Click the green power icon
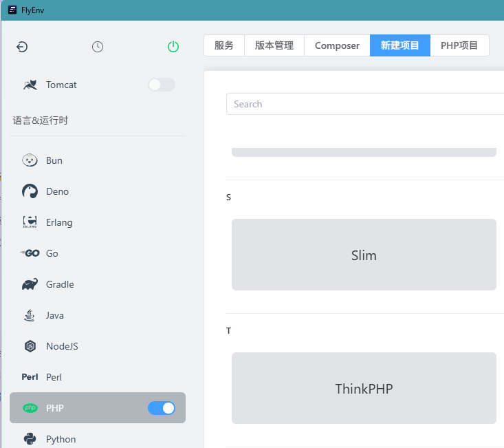This screenshot has height=448, width=504. point(173,47)
